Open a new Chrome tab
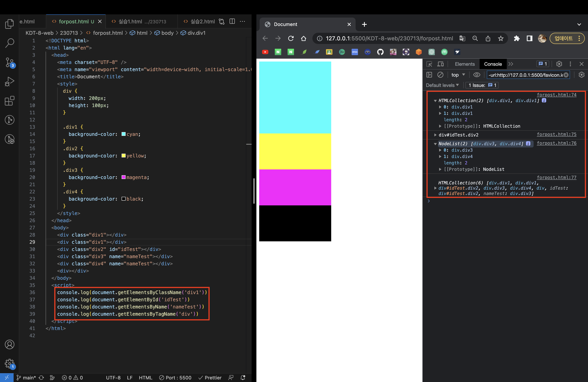 (364, 24)
